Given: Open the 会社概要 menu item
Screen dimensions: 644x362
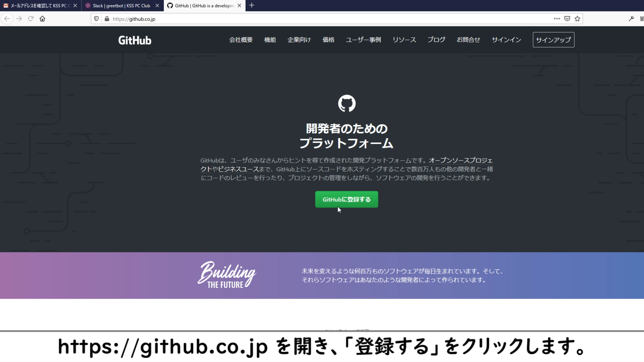Looking at the screenshot, I should [241, 40].
